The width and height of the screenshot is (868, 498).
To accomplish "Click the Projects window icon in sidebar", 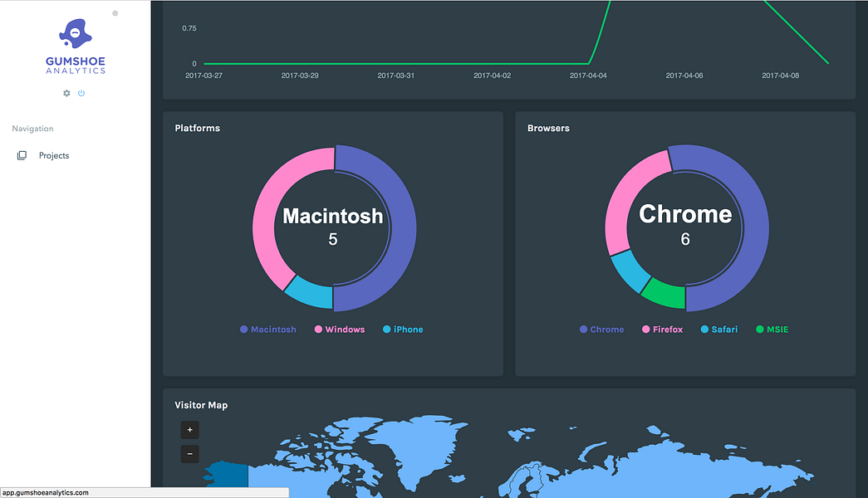I will pyautogui.click(x=22, y=154).
